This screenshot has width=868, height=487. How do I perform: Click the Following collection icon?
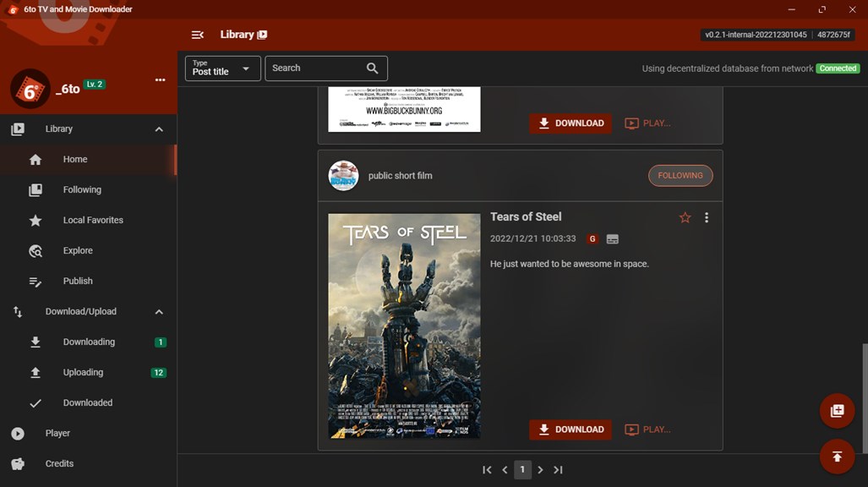[x=35, y=190]
